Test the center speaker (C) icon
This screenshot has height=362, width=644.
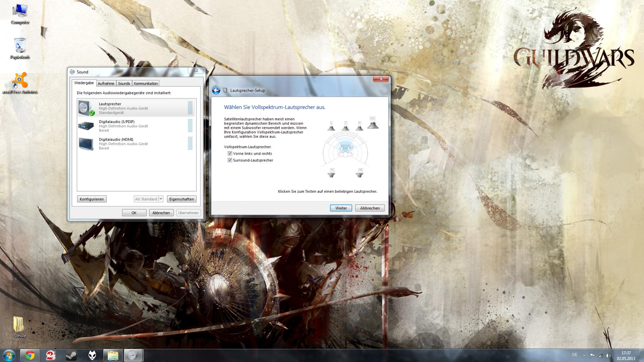345,126
